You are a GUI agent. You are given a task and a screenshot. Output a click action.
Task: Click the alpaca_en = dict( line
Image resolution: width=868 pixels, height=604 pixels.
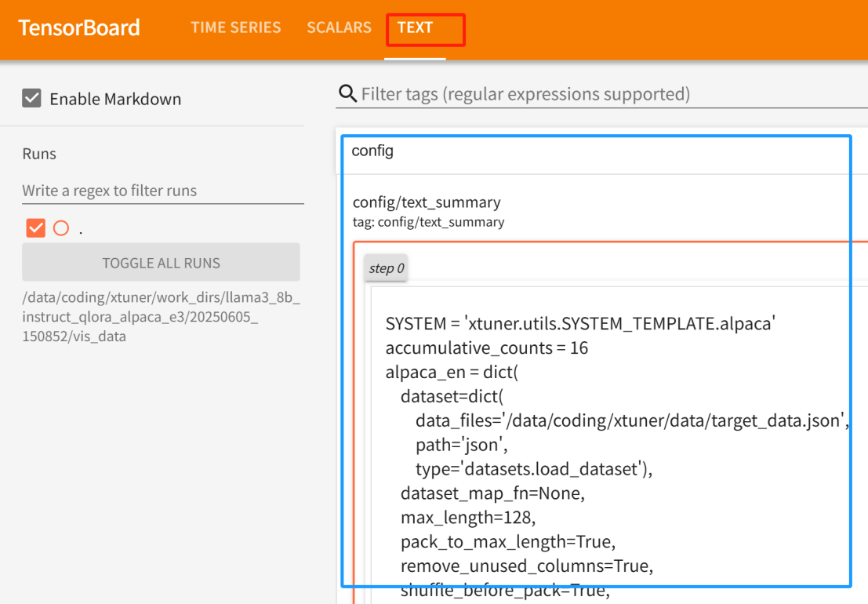coord(452,372)
